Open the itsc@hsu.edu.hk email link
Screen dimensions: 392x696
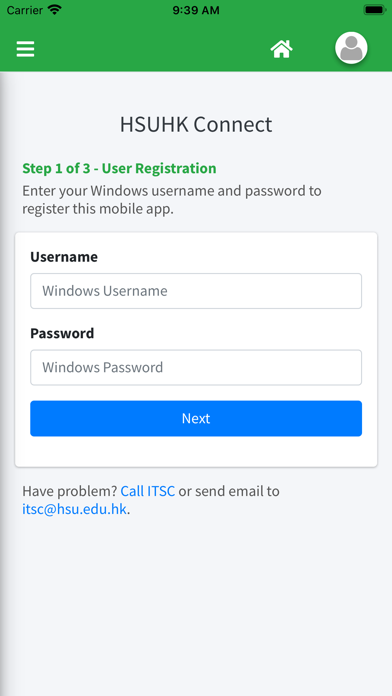tap(75, 509)
